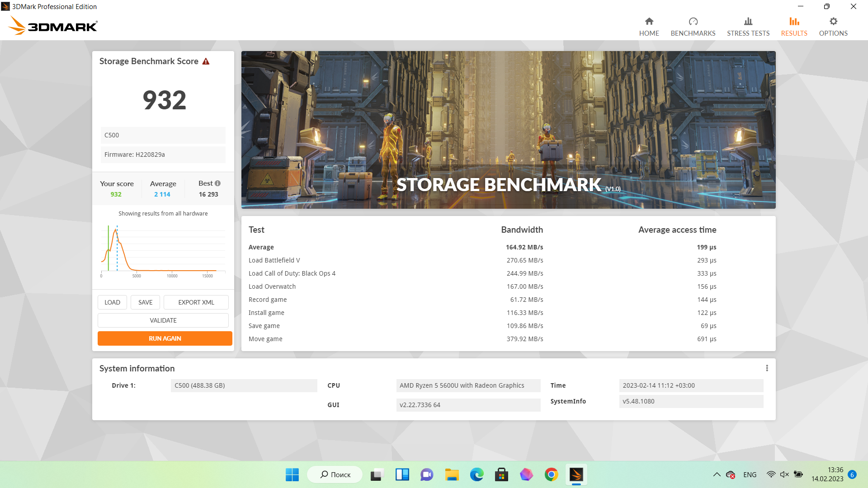Open Google Chrome from taskbar

pos(551,474)
